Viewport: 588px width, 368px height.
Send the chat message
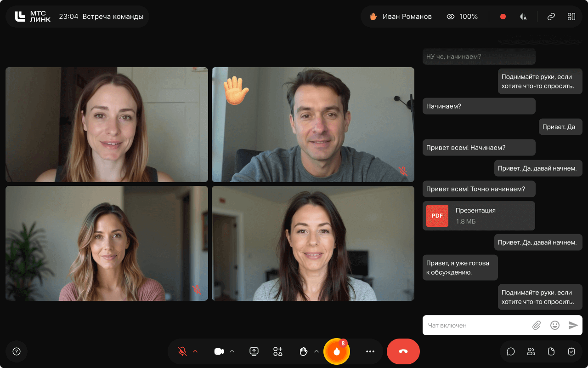(x=573, y=325)
